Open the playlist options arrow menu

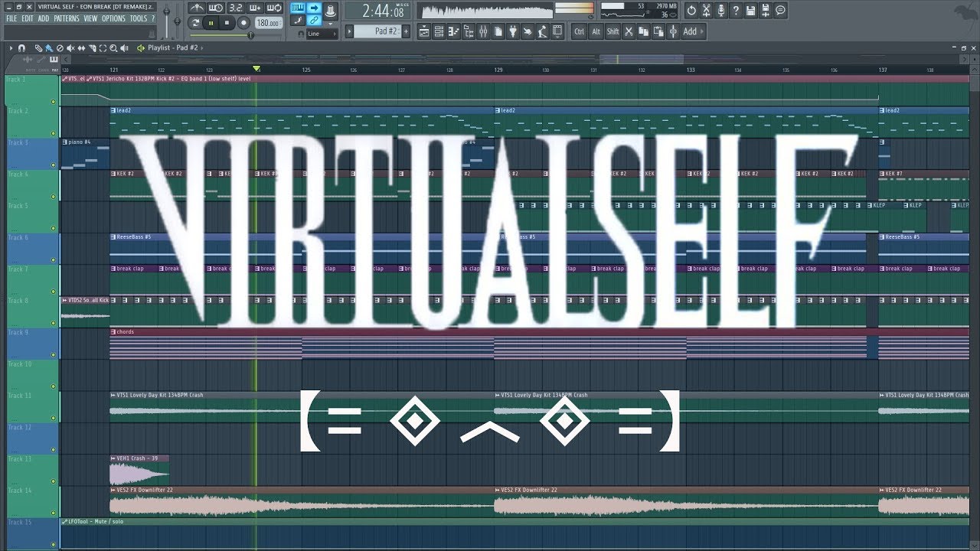(11, 47)
